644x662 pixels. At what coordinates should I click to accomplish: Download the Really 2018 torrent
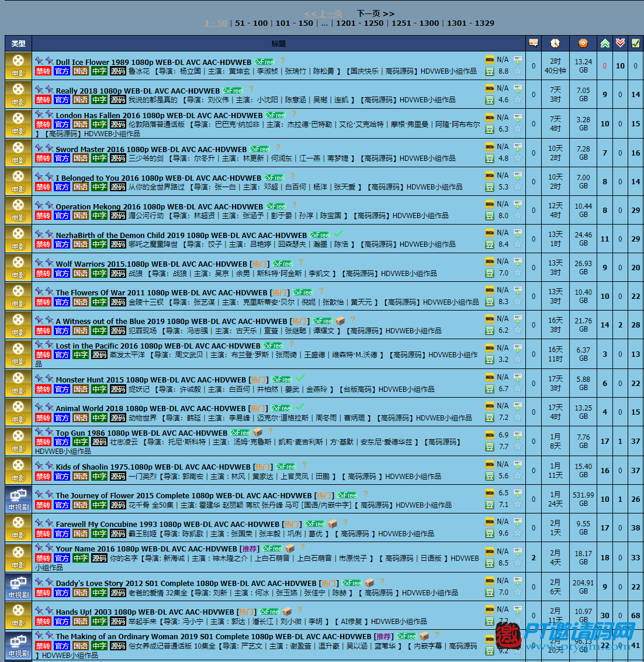[518, 88]
